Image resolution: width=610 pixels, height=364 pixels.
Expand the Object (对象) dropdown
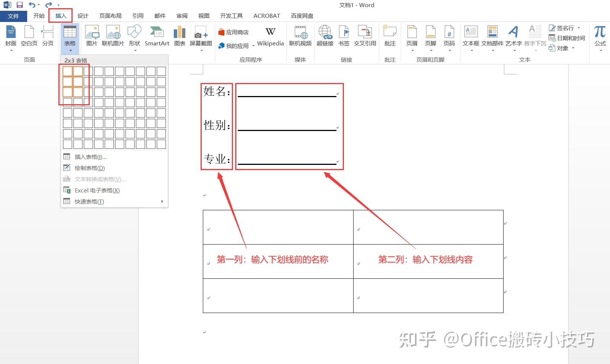pos(573,48)
